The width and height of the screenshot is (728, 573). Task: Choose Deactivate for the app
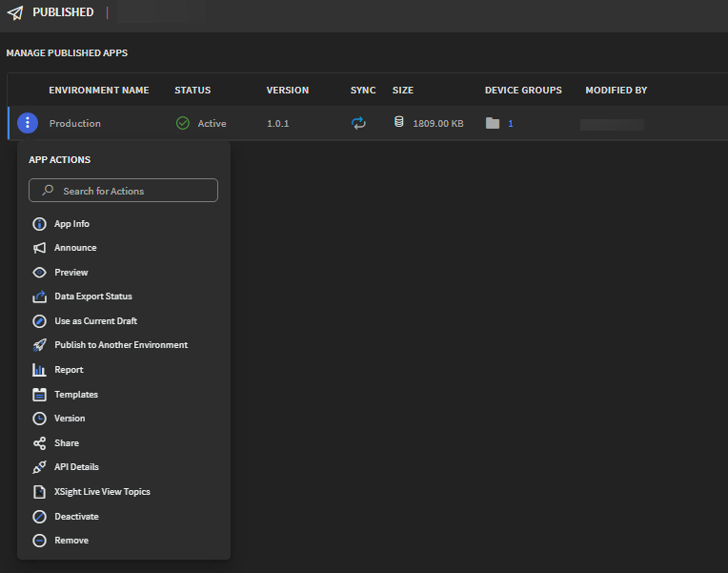click(76, 517)
